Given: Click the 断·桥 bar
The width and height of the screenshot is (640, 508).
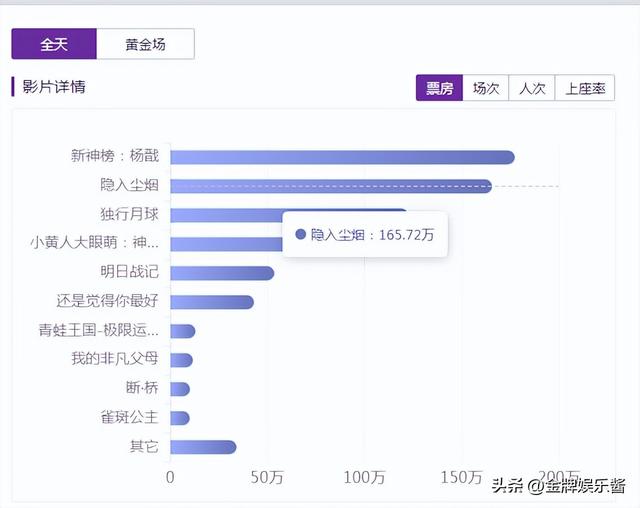Looking at the screenshot, I should click(180, 389).
